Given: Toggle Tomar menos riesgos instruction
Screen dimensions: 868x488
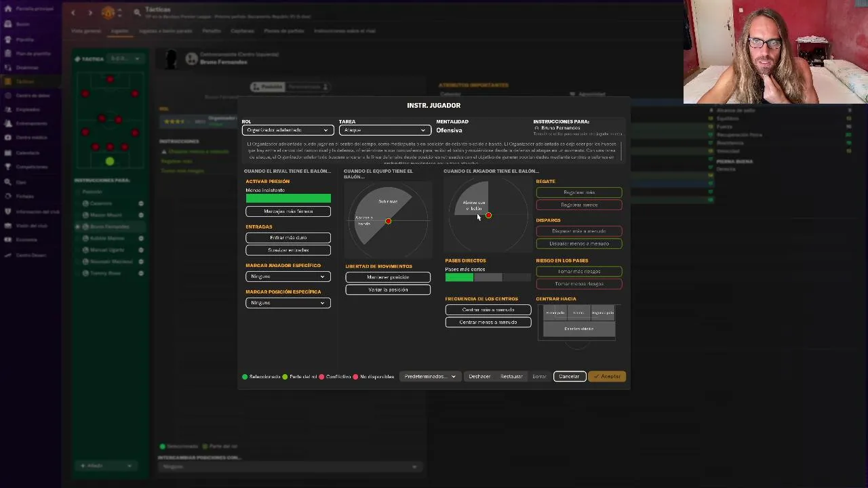Looking at the screenshot, I should pos(579,284).
